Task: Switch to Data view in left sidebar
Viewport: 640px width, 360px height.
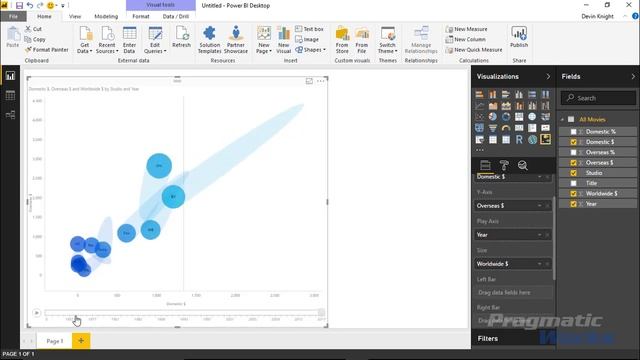Action: 10,95
